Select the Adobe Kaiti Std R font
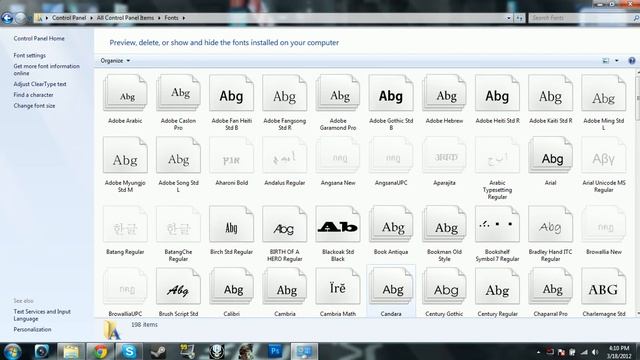 (x=550, y=93)
